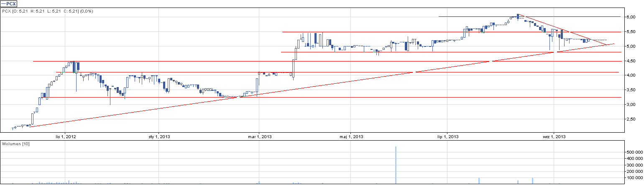Click the 'lis 1, 2012' date label
The image size is (644, 185).
66,136
